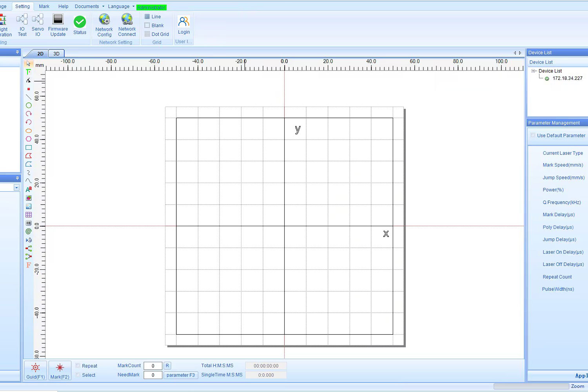588x392 pixels.
Task: Open the Language dropdown menu
Action: point(119,6)
